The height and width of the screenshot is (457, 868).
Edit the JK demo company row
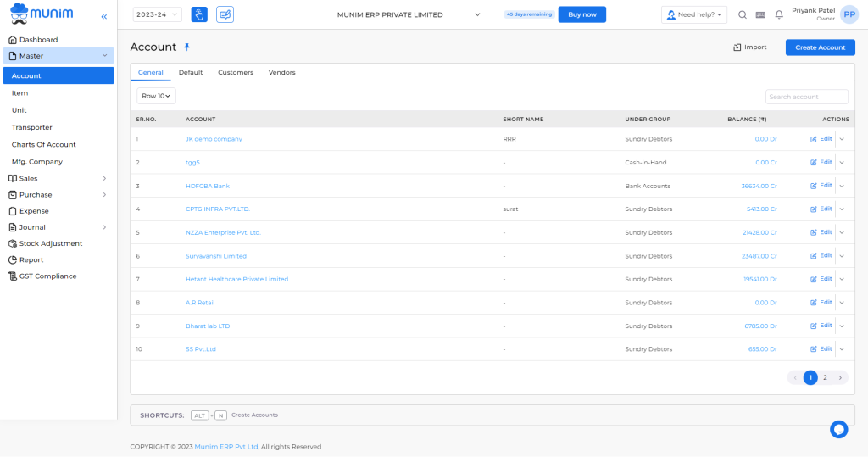tap(821, 139)
